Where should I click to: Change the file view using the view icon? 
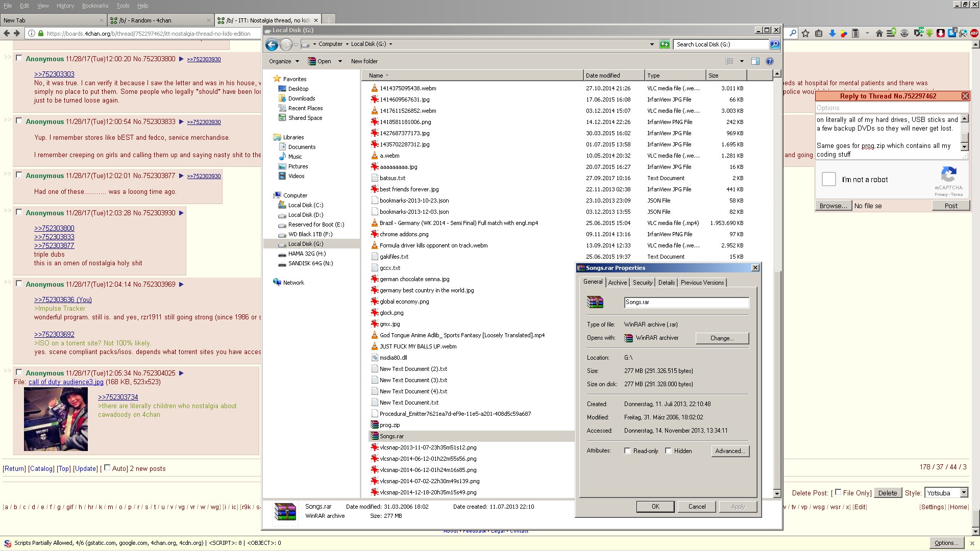(729, 61)
